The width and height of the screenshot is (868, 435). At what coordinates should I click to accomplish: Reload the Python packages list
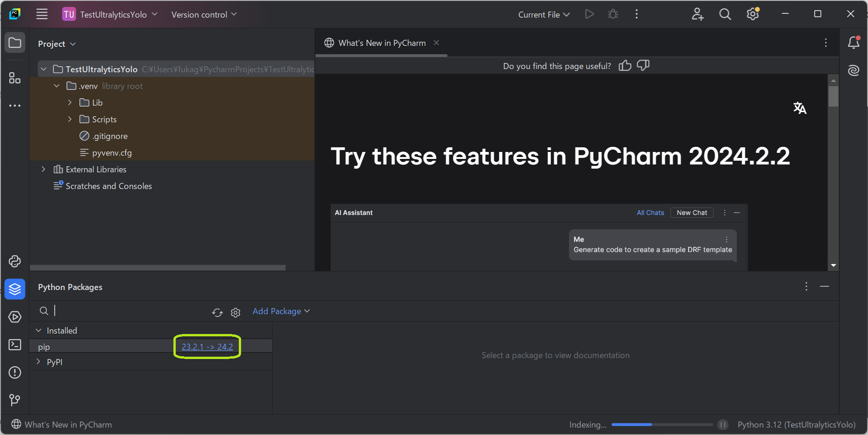coord(217,312)
